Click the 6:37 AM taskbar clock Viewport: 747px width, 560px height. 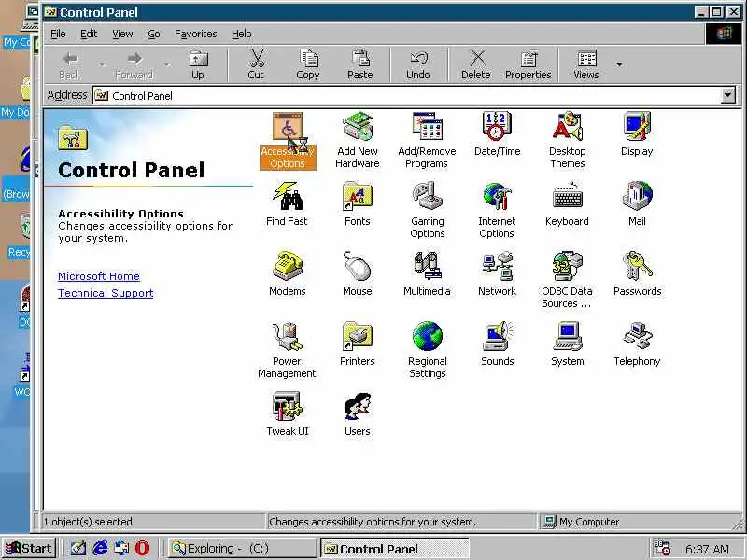[x=707, y=549]
